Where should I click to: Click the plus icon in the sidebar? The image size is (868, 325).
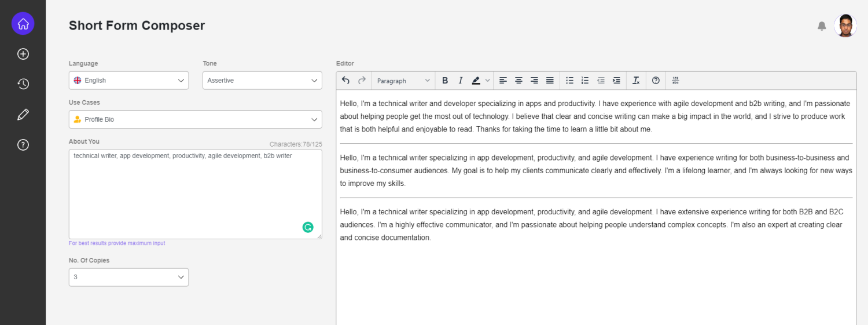tap(23, 54)
